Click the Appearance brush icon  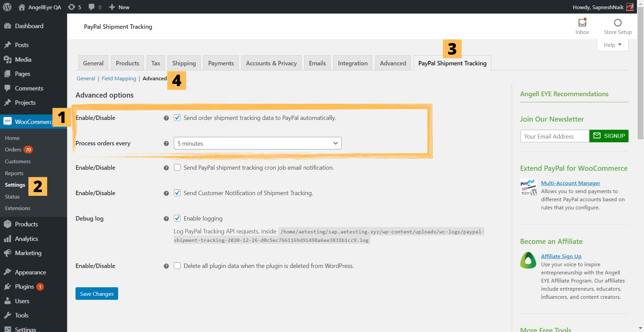tap(7, 272)
